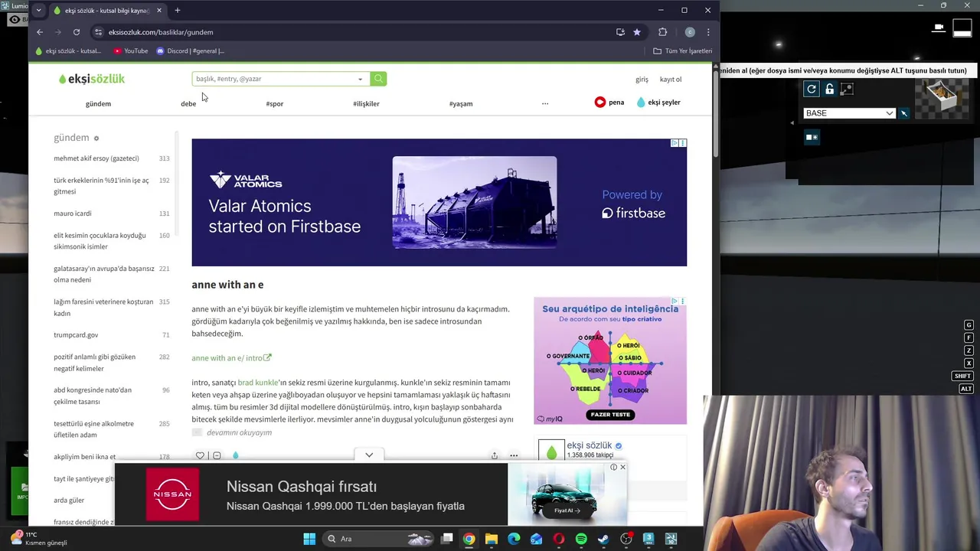Go back with the browser back arrow

[x=40, y=32]
